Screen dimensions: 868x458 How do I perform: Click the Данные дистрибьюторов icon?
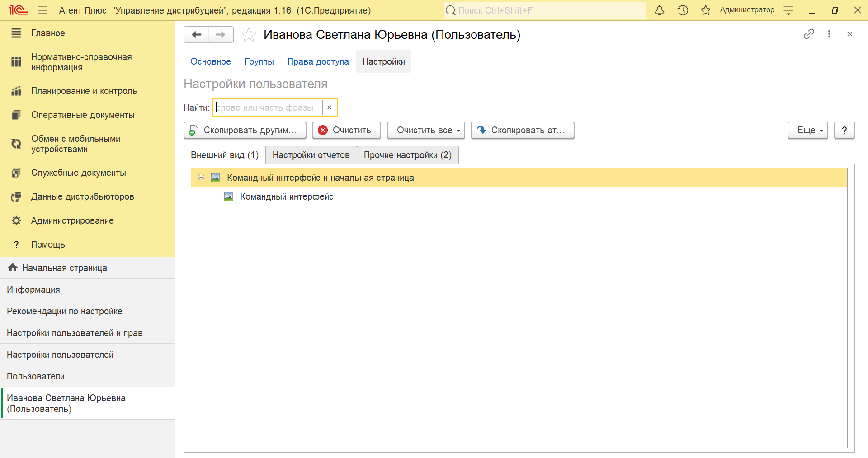coord(16,196)
